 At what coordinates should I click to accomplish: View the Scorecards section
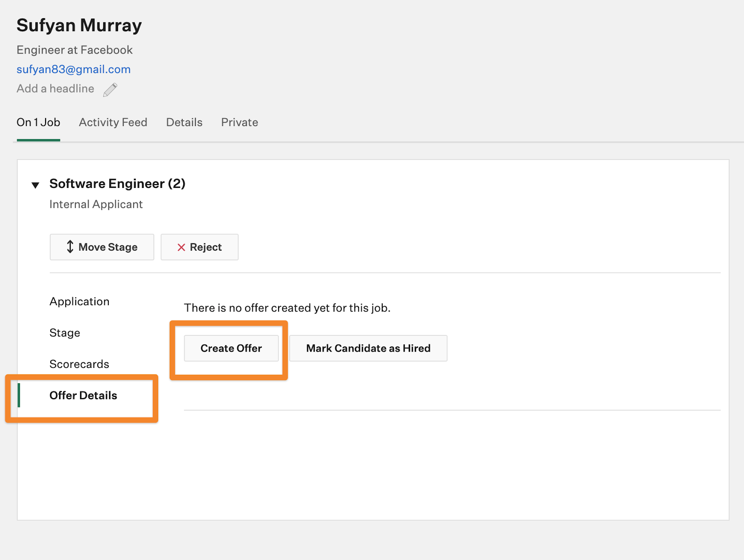[79, 364]
